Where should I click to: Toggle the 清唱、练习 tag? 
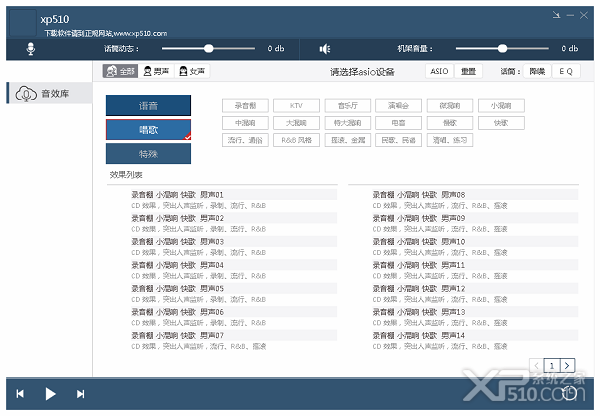[x=450, y=140]
